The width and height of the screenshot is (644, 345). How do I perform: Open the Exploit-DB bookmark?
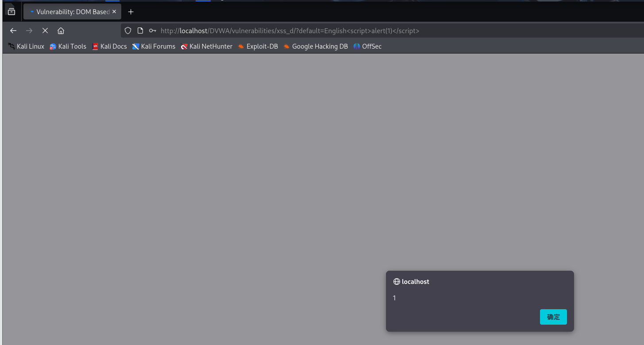258,46
